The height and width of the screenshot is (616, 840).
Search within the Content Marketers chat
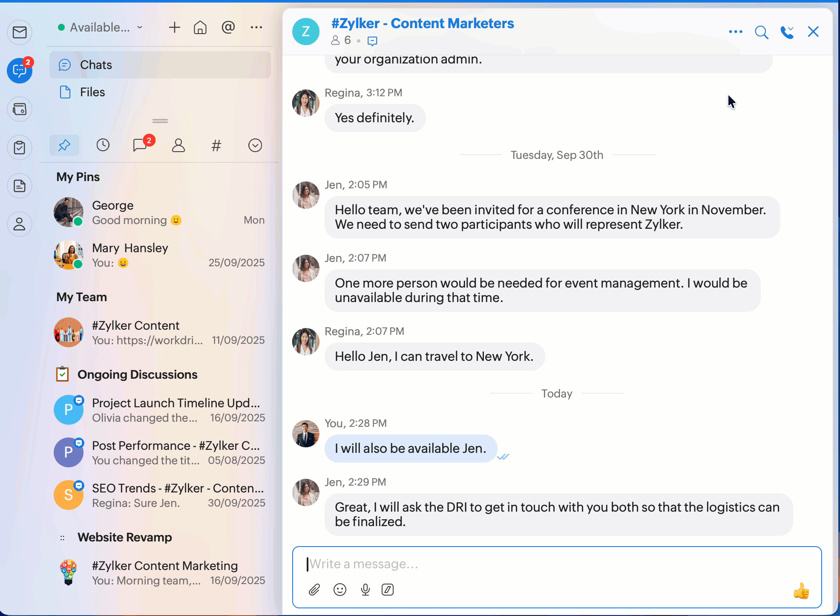click(761, 32)
